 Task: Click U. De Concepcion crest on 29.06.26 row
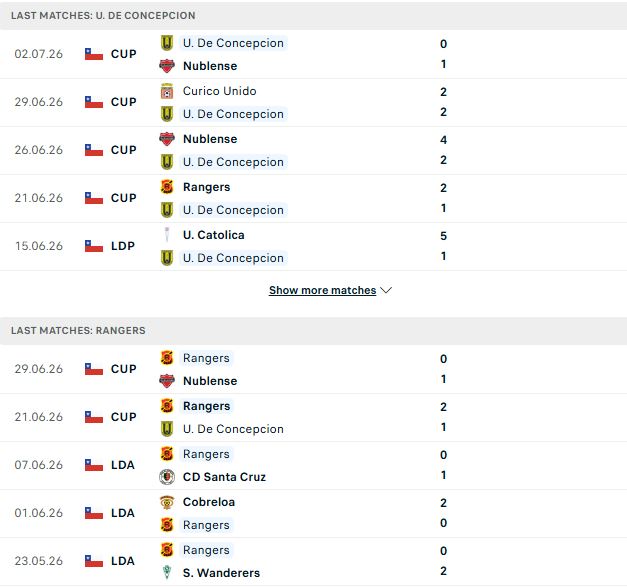[x=167, y=114]
